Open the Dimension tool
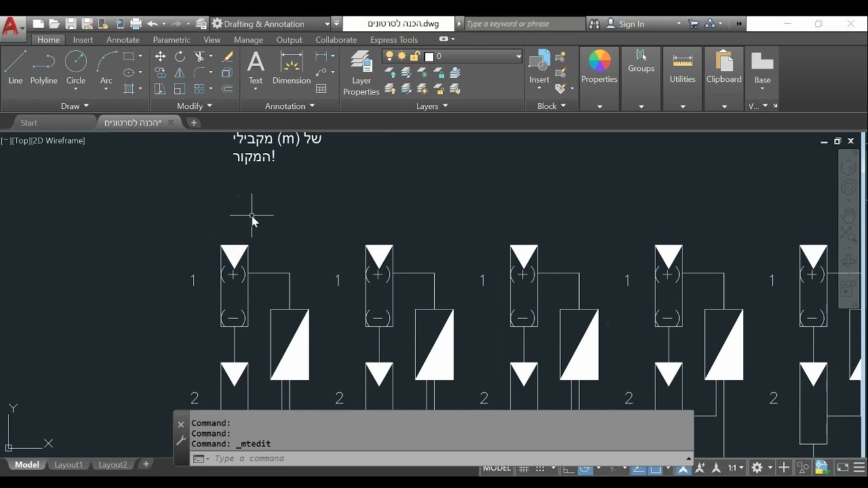The width and height of the screenshot is (868, 488). 292,68
